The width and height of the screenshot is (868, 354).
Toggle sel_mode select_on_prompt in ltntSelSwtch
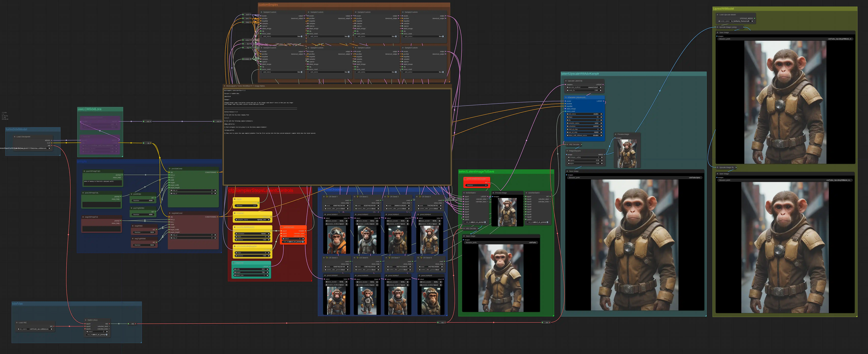pyautogui.click(x=476, y=222)
